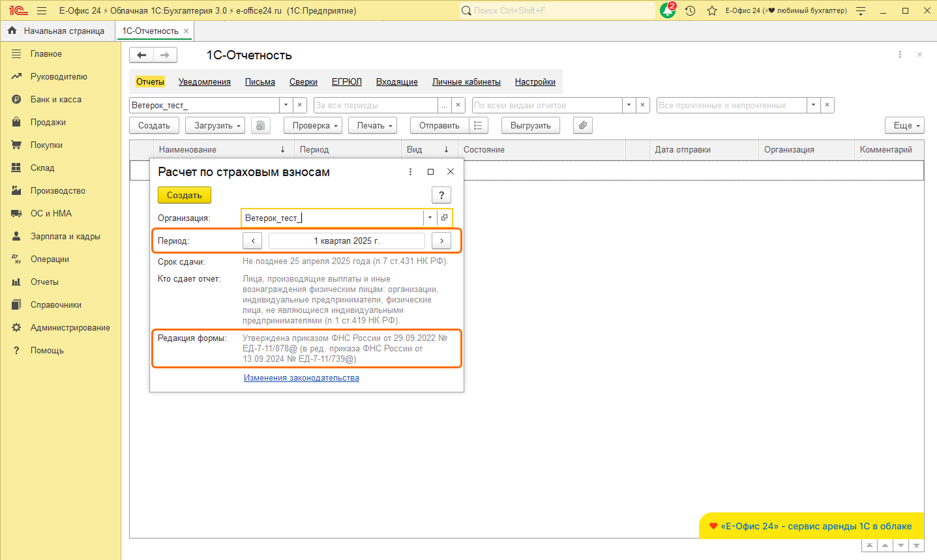This screenshot has width=937, height=560.
Task: Switch to Письма tab
Action: tap(260, 82)
